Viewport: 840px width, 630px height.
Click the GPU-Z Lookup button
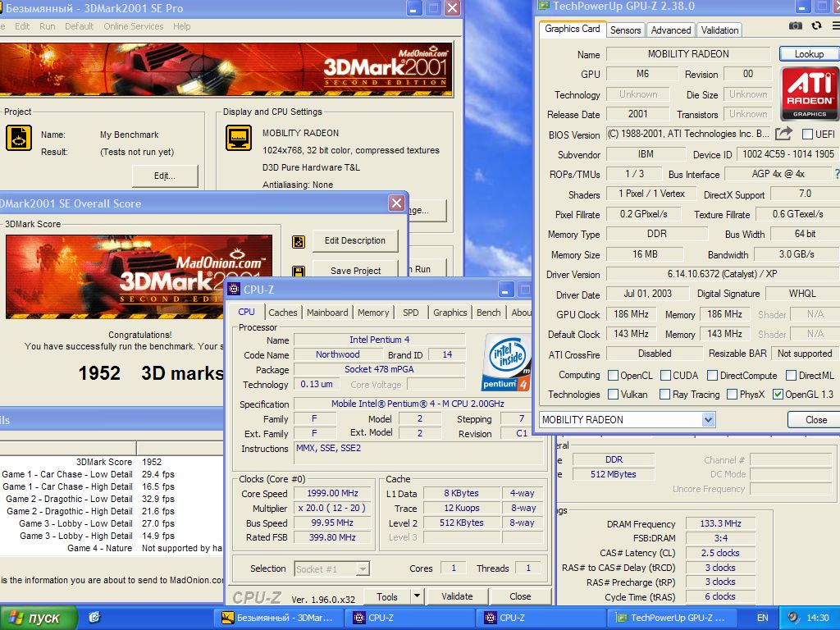click(809, 53)
